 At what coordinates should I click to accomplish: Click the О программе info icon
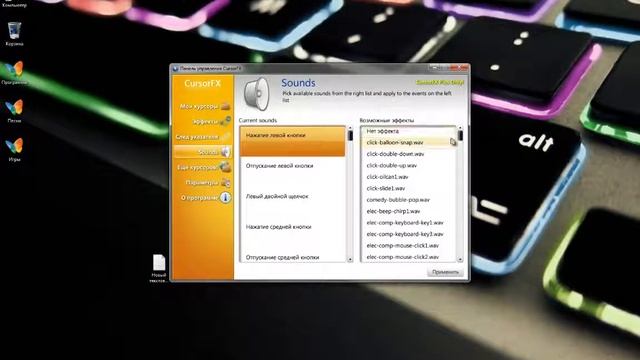[225, 198]
